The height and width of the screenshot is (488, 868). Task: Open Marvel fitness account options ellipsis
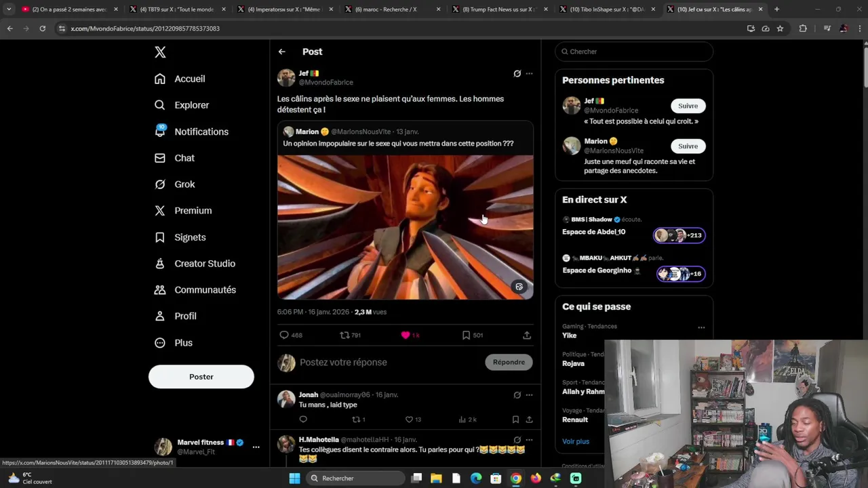(x=256, y=447)
